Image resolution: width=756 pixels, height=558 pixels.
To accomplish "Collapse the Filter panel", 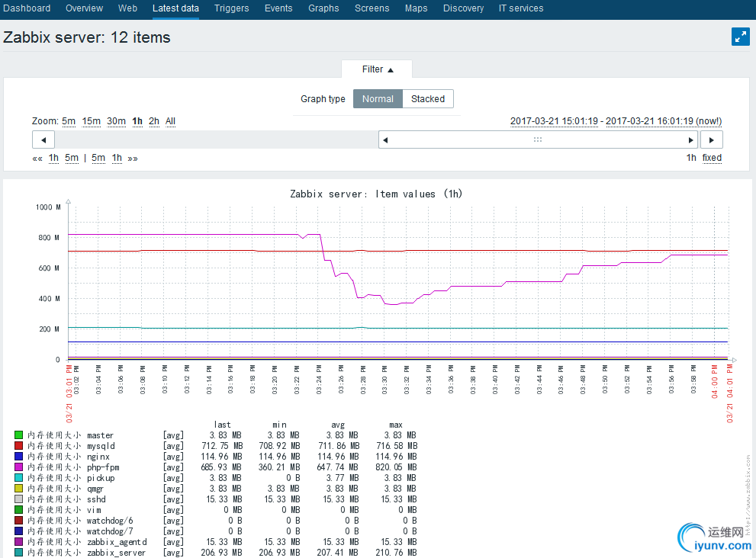I will click(x=377, y=69).
